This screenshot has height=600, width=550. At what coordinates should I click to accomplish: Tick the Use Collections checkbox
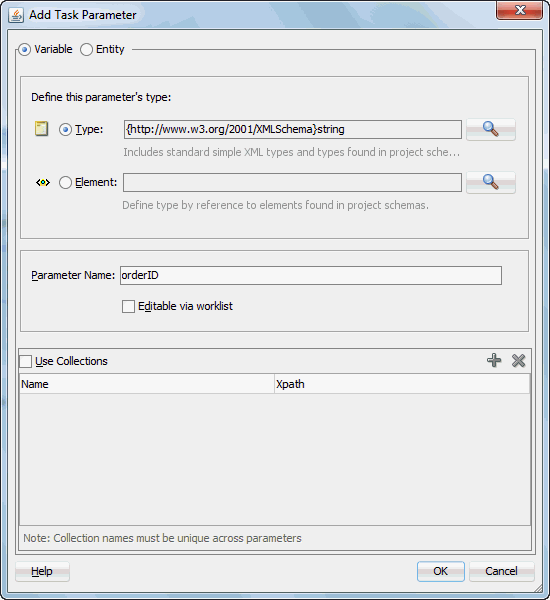click(26, 362)
